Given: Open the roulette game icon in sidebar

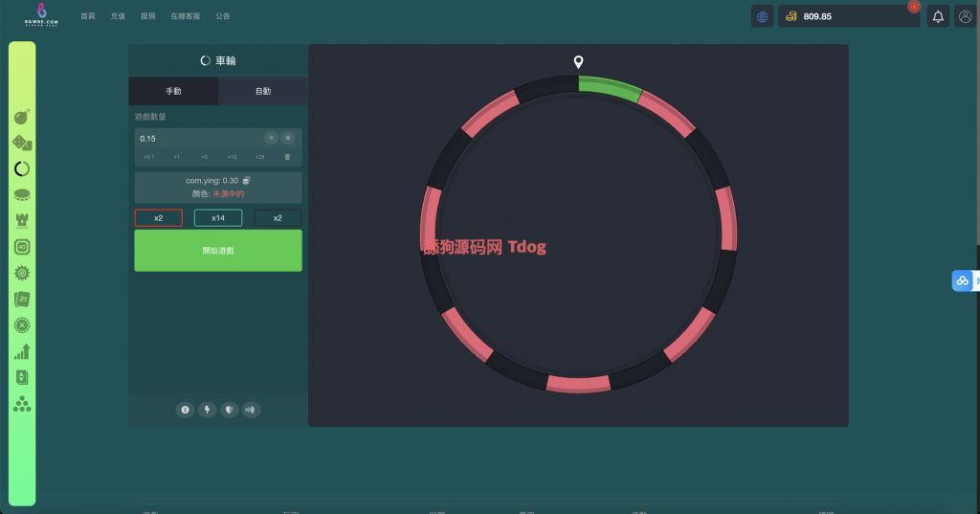Looking at the screenshot, I should pos(22,325).
